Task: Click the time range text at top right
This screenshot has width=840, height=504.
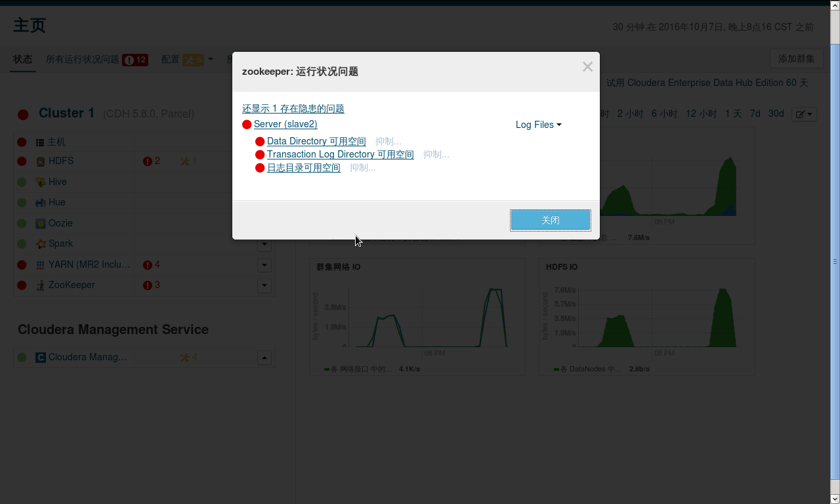Action: tap(713, 27)
